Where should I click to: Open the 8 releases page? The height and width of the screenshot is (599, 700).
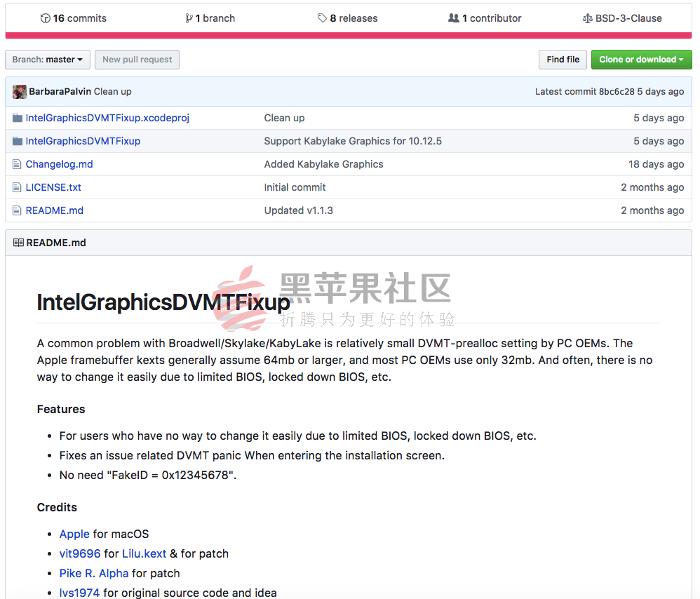[x=348, y=18]
